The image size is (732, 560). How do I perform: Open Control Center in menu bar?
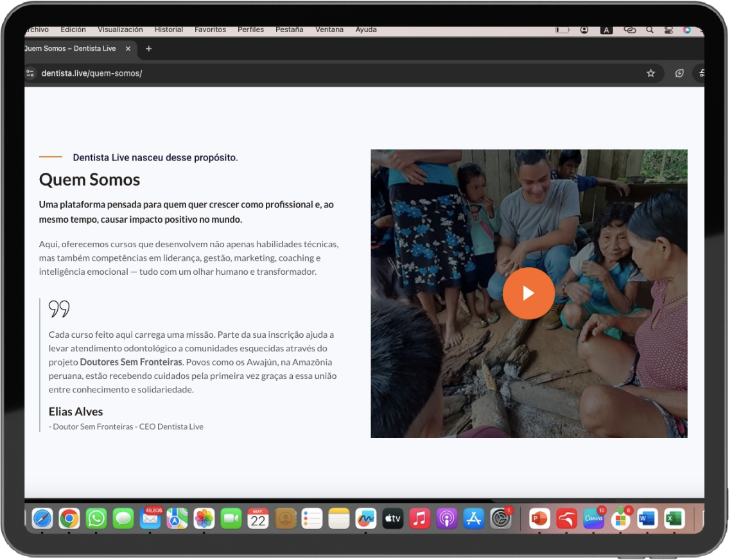(668, 30)
